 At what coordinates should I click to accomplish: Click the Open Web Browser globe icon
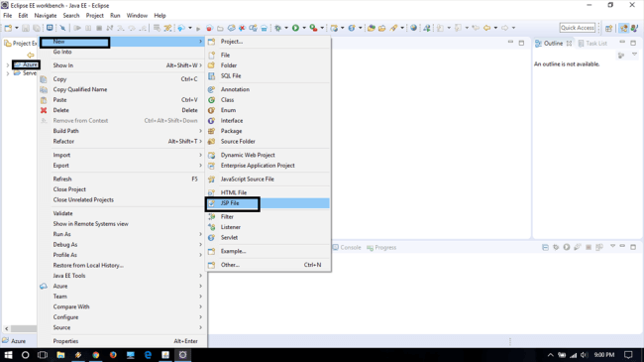pyautogui.click(x=413, y=28)
